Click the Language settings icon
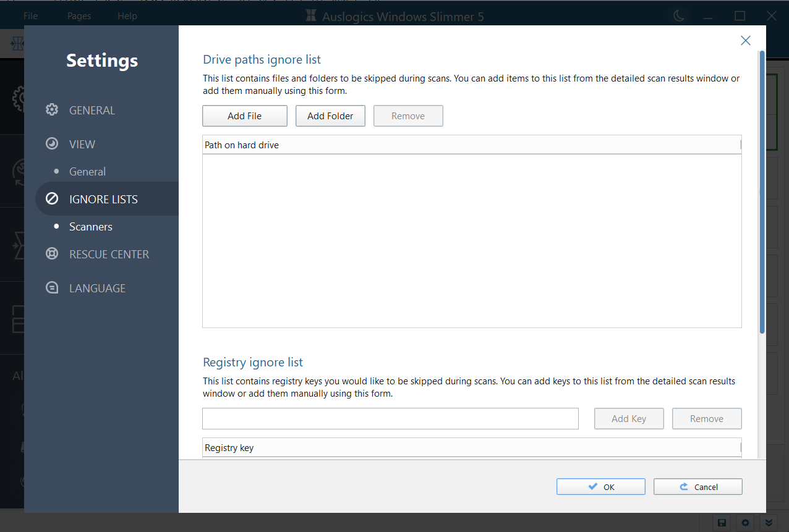The image size is (789, 532). click(x=52, y=287)
